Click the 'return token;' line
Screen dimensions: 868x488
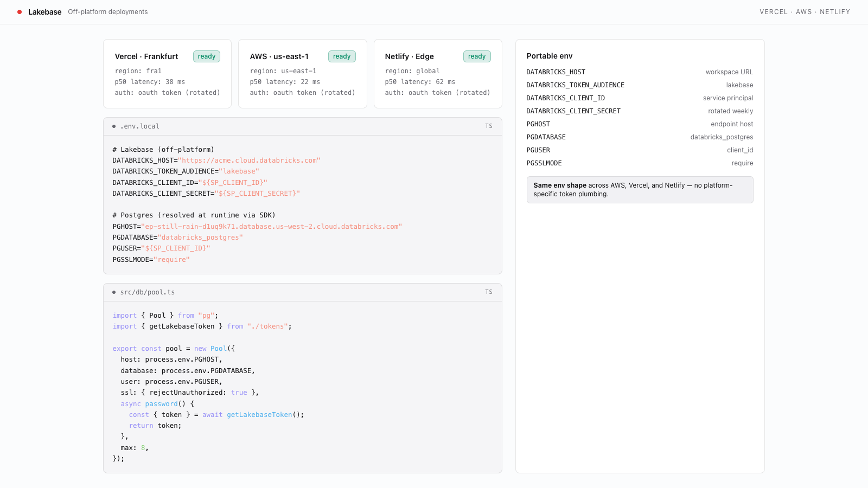155,426
